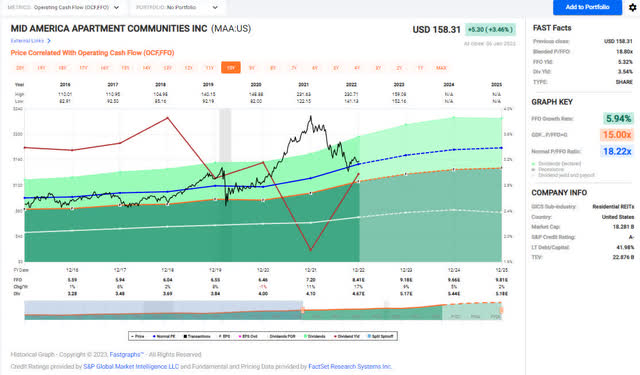Open the Fastgraphs copyright link
640x375 pixels.
click(x=127, y=355)
